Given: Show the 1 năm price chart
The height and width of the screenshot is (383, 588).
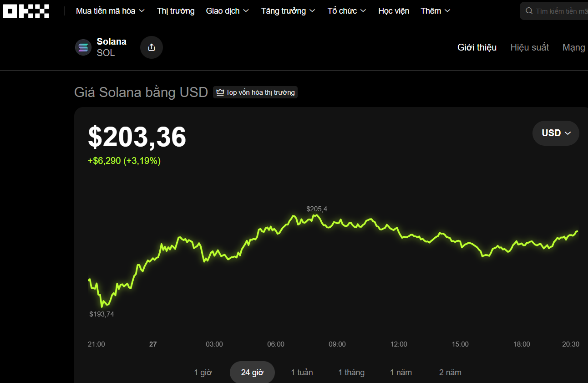Looking at the screenshot, I should point(400,373).
